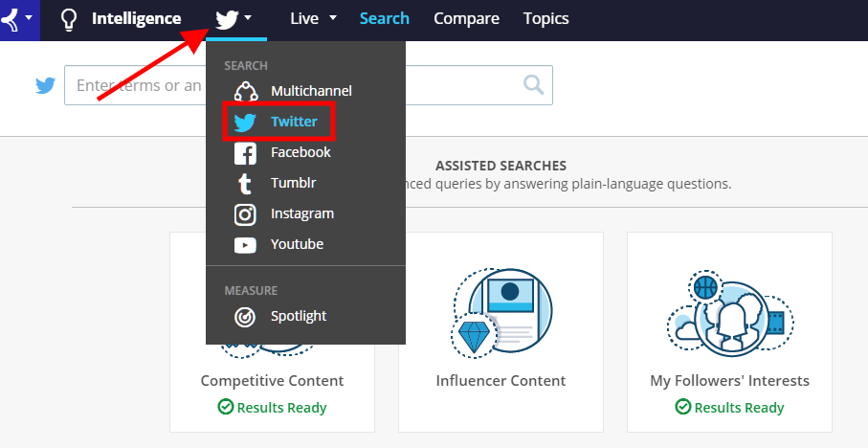Click the Twitter bird beside search field

[45, 85]
